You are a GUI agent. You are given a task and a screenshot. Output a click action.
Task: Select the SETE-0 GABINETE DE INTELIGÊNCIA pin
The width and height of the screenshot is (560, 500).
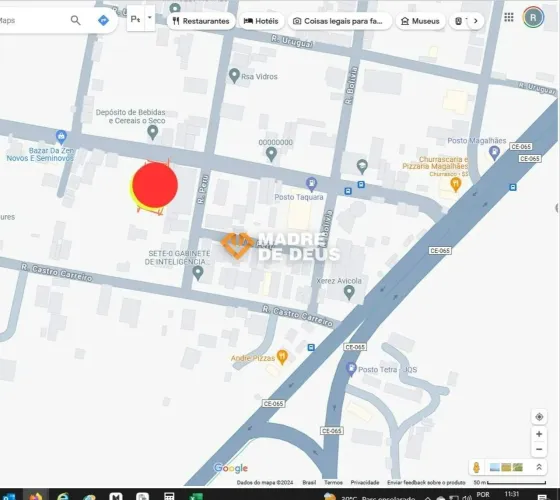(x=198, y=273)
